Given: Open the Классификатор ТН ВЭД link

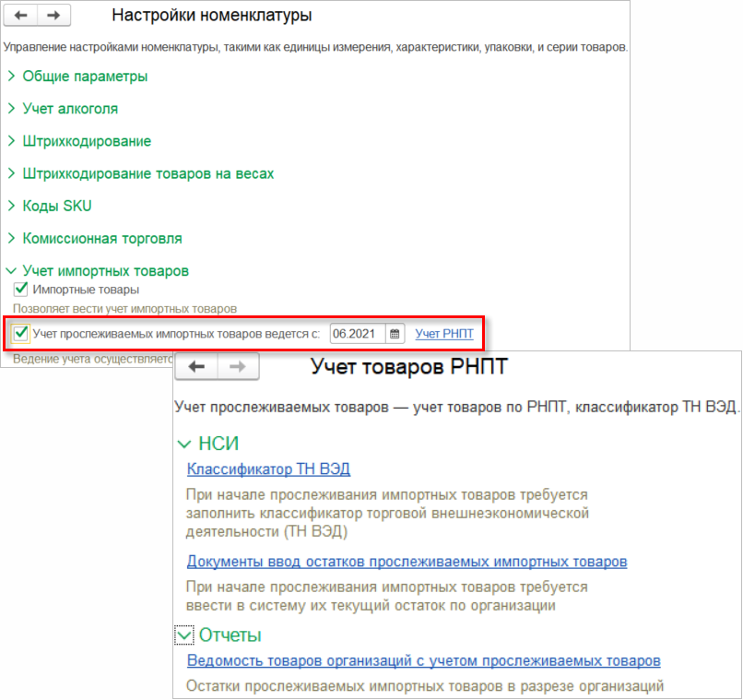Looking at the screenshot, I should point(268,469).
